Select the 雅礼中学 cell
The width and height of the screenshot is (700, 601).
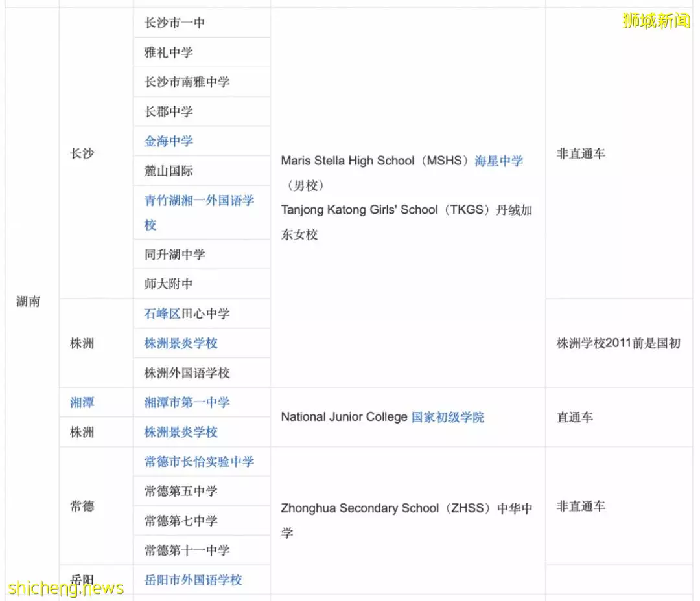(202, 52)
